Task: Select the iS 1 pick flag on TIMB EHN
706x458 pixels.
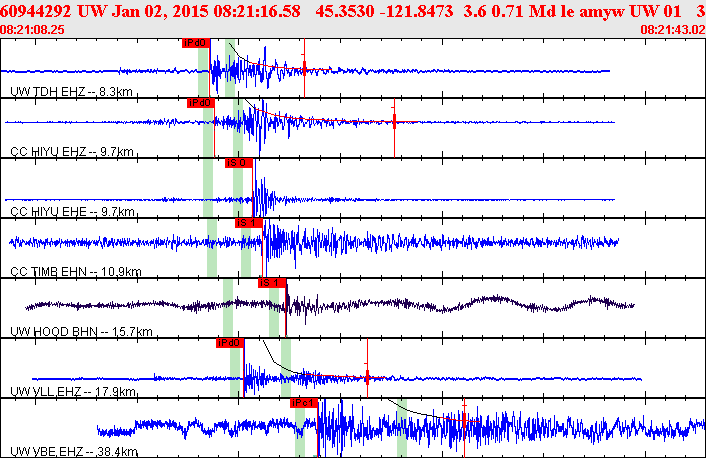Action: coord(249,223)
